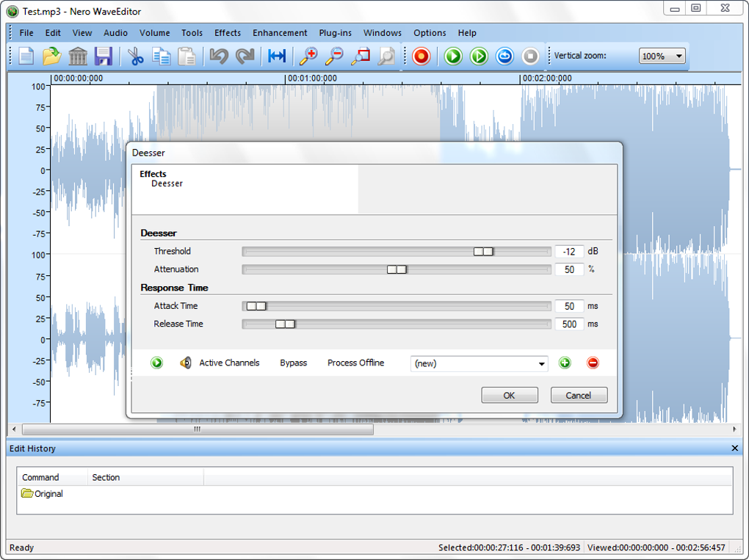Viewport: 749px width, 560px height.
Task: Copy selection with the copy icon
Action: pyautogui.click(x=162, y=57)
